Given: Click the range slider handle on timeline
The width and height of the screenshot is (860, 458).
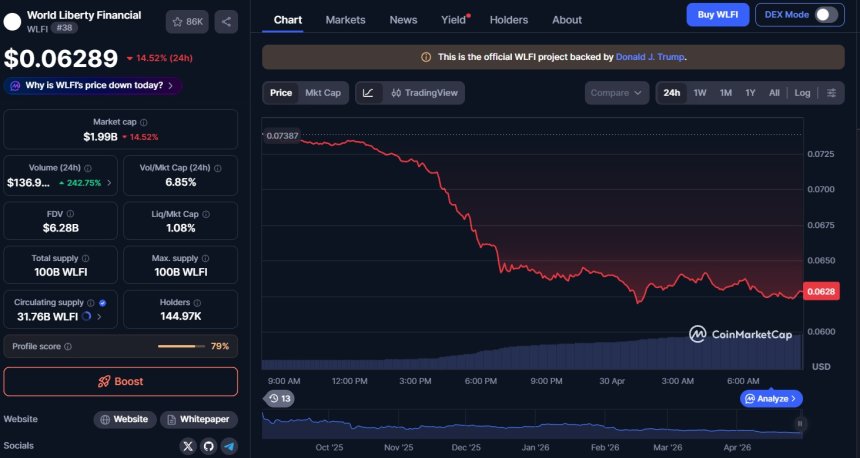Looking at the screenshot, I should click(x=799, y=424).
